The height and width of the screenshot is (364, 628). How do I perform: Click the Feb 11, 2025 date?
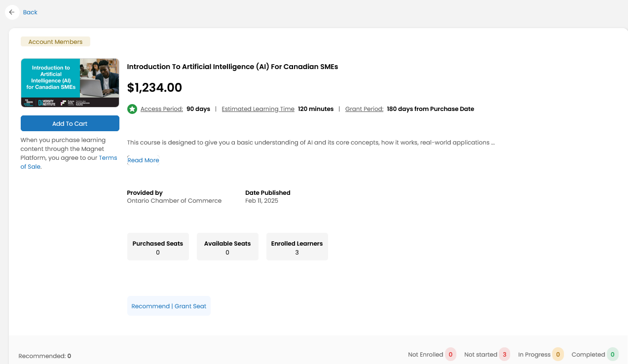[x=261, y=201]
